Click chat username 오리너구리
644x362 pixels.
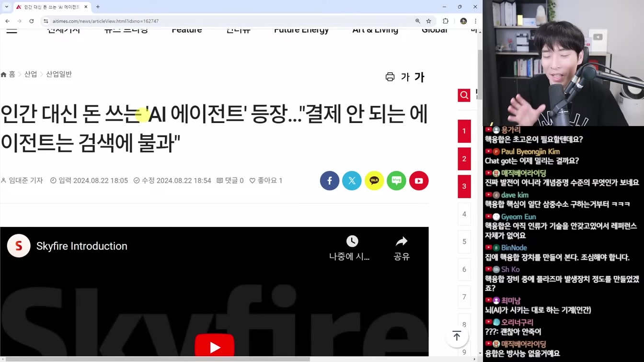(x=517, y=322)
